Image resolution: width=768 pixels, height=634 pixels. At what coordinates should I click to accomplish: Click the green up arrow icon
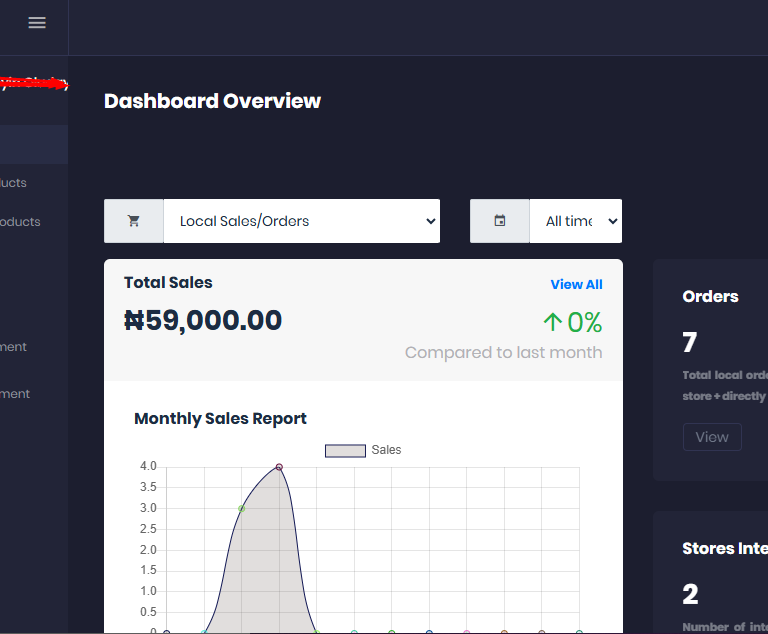pos(552,322)
